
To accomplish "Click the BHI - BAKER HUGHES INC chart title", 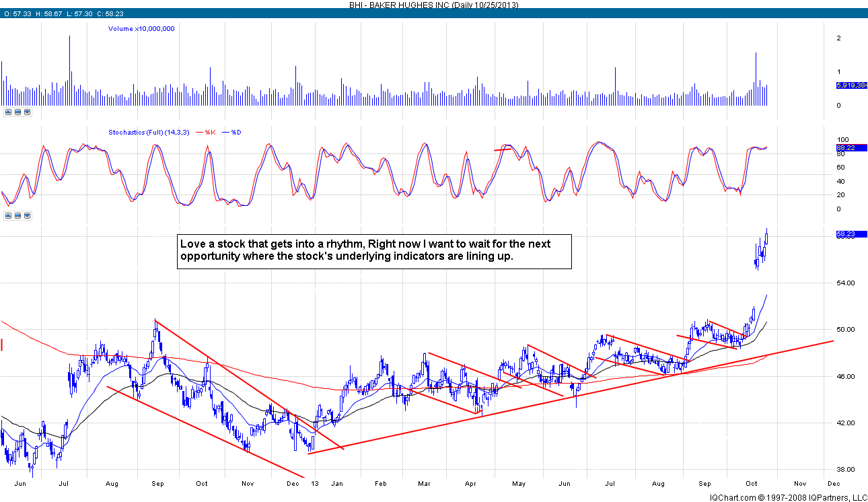I will pyautogui.click(x=434, y=5).
